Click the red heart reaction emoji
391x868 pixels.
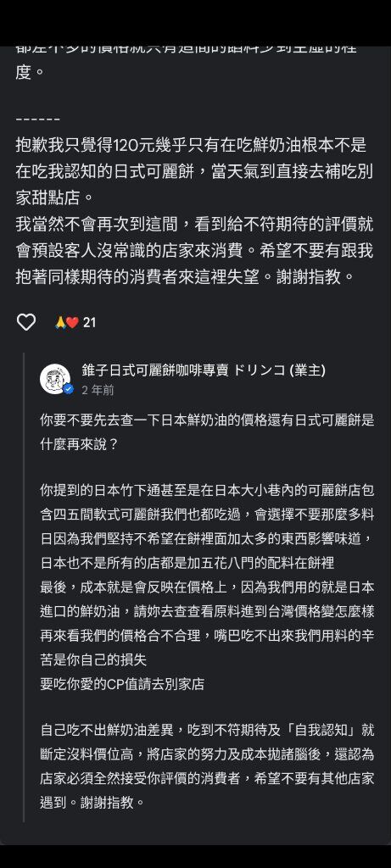click(72, 322)
